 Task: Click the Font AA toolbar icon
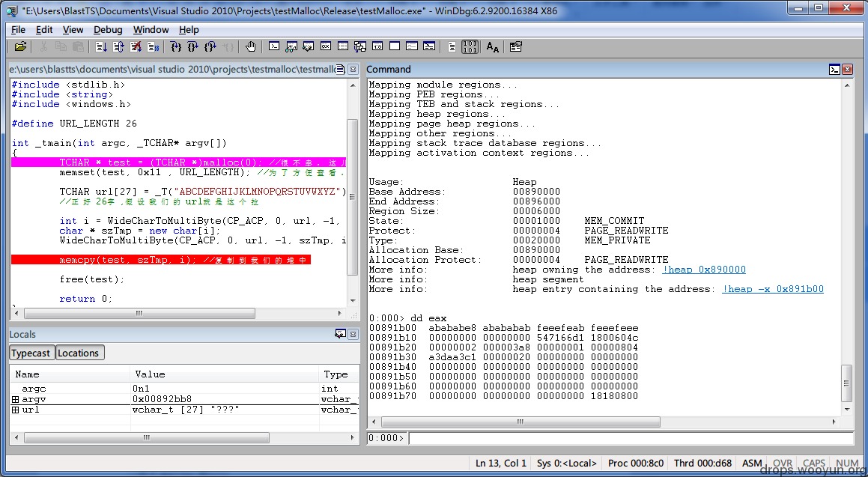[x=493, y=47]
